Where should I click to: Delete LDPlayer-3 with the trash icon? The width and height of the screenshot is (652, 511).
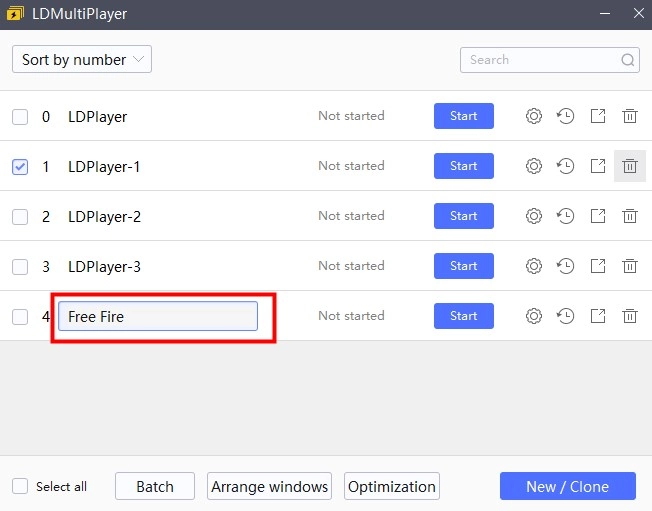pos(630,266)
